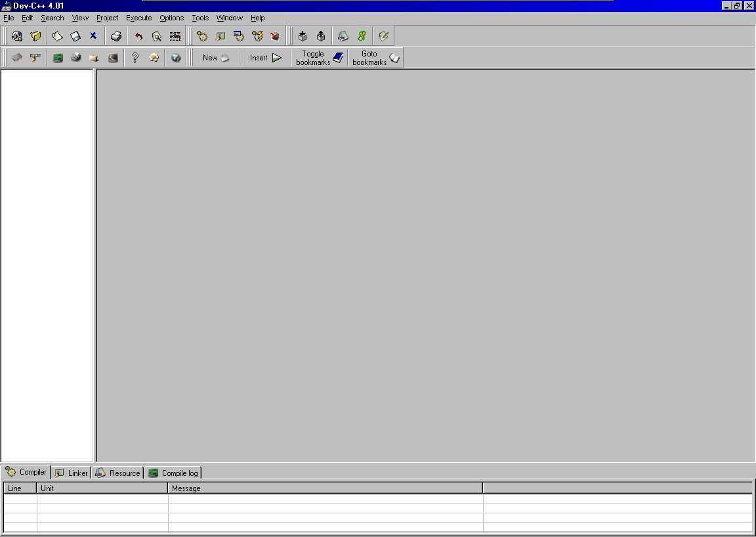Screen dimensions: 756x537
Task: Compile and run using window-with-gear icon
Action: click(239, 36)
